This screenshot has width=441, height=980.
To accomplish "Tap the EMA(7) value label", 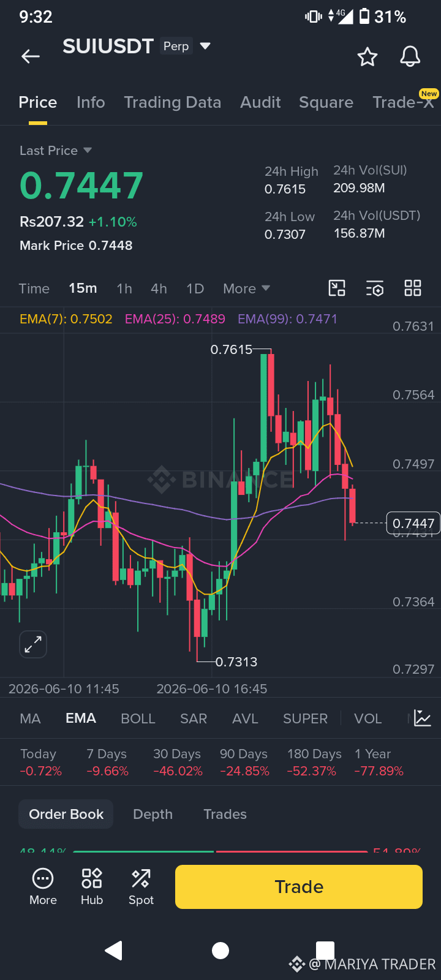I will coord(66,319).
